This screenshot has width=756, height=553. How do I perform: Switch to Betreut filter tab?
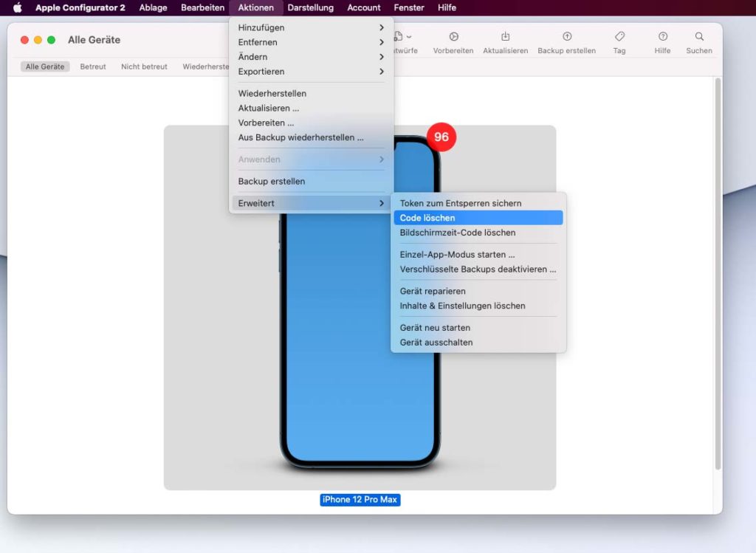(x=92, y=66)
